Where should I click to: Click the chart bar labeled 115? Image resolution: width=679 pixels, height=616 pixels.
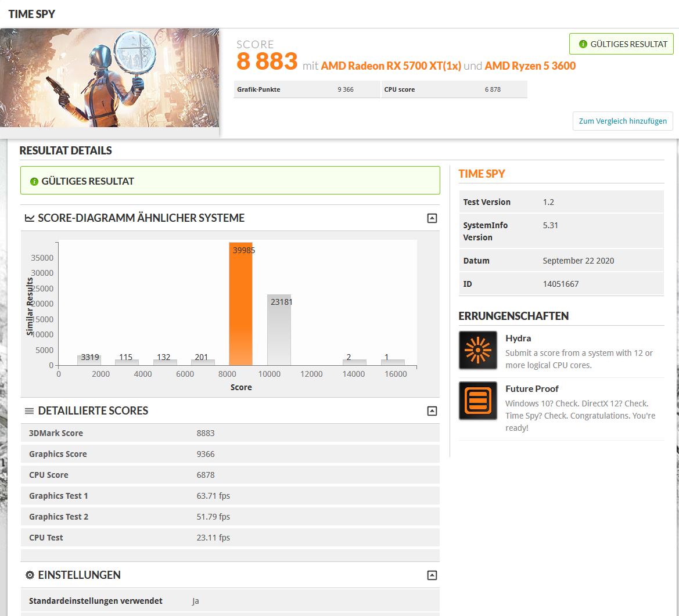(x=127, y=362)
